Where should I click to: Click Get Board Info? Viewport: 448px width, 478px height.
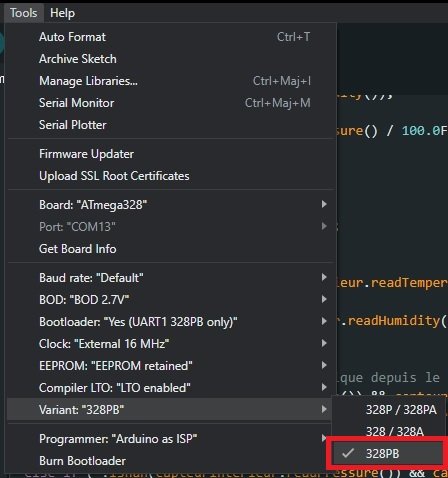171,249
